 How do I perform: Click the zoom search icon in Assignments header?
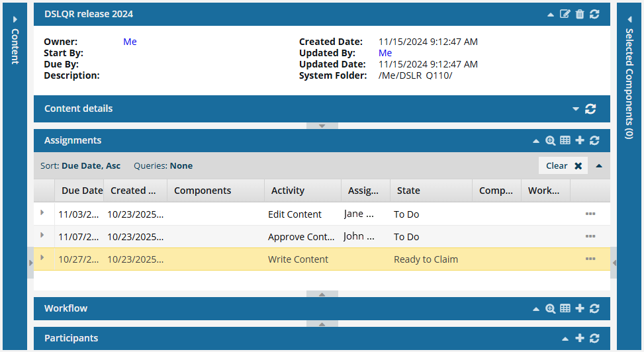550,140
